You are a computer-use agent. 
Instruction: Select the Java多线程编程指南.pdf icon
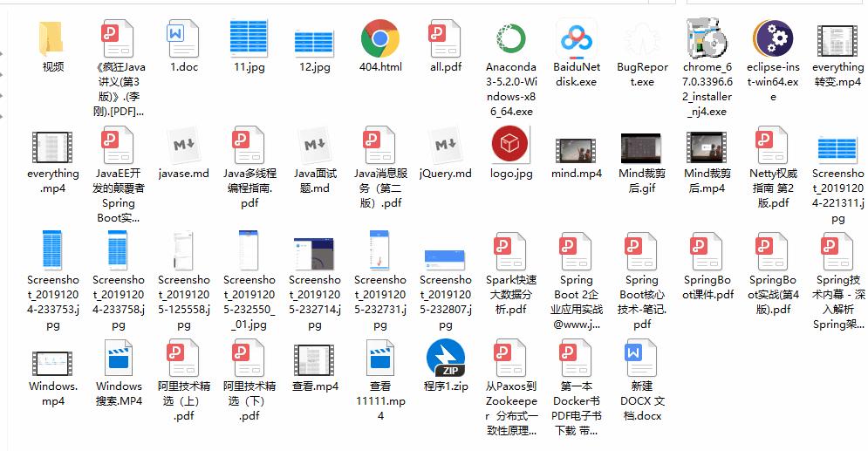tap(249, 145)
